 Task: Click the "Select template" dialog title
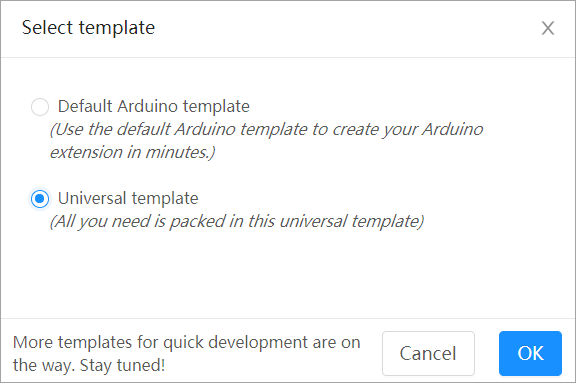(88, 28)
